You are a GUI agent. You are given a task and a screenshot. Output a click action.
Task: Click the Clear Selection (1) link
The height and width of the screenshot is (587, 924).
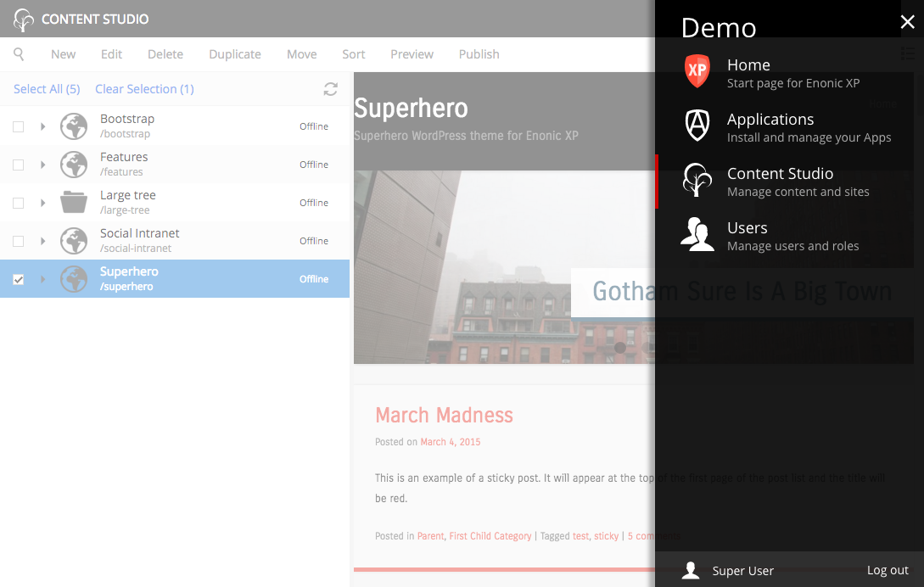click(144, 89)
